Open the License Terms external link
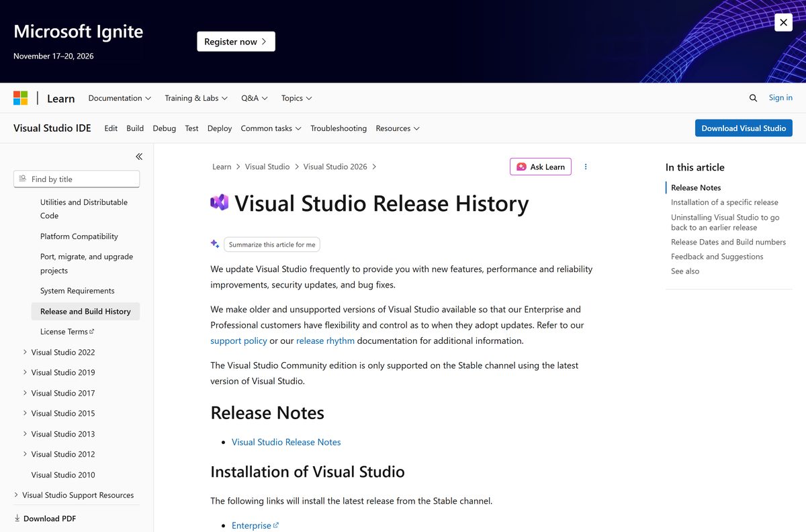Screen dimensions: 806x532 pos(67,331)
